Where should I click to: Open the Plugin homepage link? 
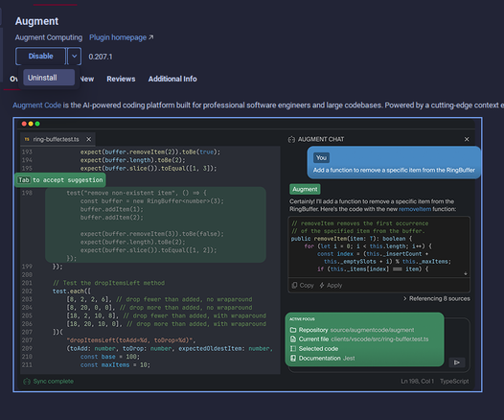coord(121,37)
